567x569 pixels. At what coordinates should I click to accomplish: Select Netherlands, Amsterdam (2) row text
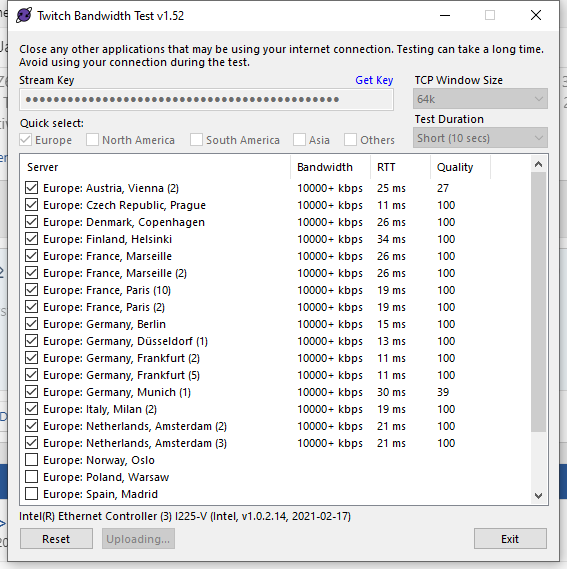(x=135, y=426)
